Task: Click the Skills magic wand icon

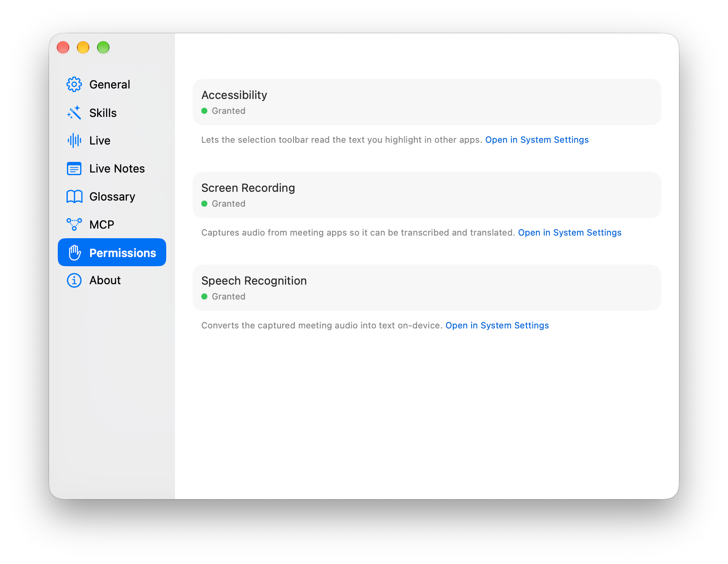Action: 74,113
